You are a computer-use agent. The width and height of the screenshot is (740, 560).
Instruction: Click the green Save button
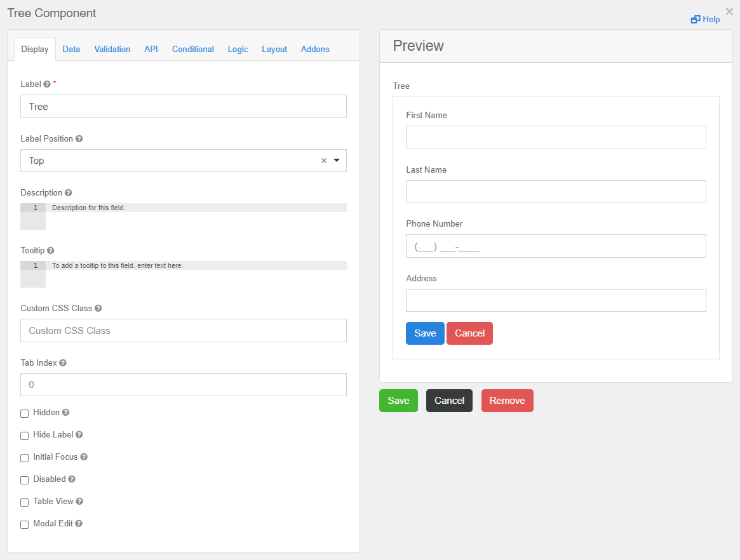click(398, 401)
